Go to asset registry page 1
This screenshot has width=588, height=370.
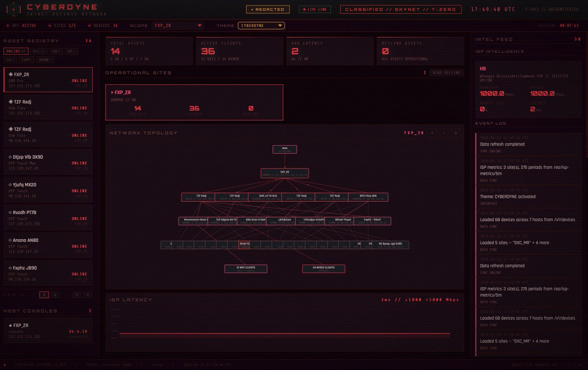(44, 295)
